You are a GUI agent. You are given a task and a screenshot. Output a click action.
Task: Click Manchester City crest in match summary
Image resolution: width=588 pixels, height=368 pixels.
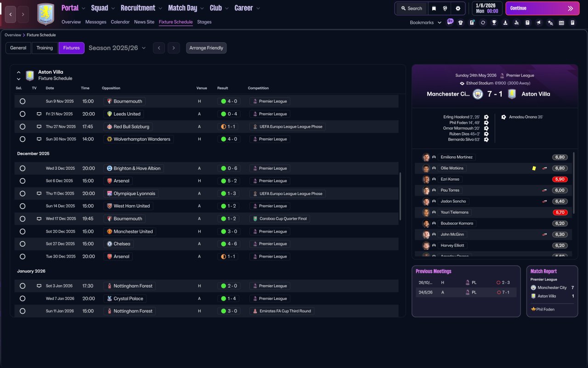(x=478, y=94)
